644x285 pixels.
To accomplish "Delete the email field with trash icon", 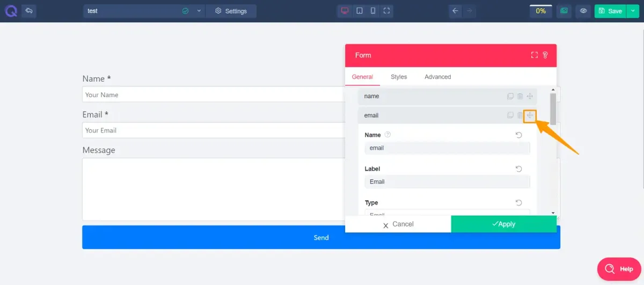I will tap(520, 115).
